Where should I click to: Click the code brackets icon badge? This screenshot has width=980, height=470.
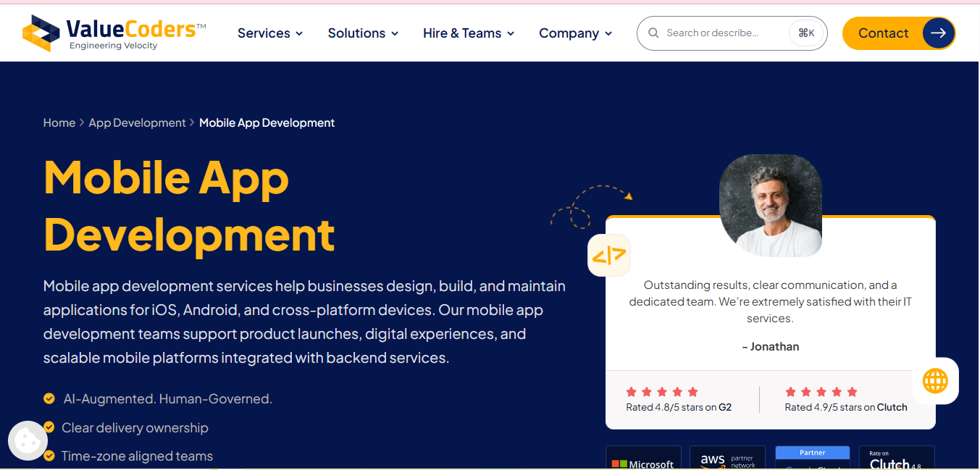(x=609, y=255)
